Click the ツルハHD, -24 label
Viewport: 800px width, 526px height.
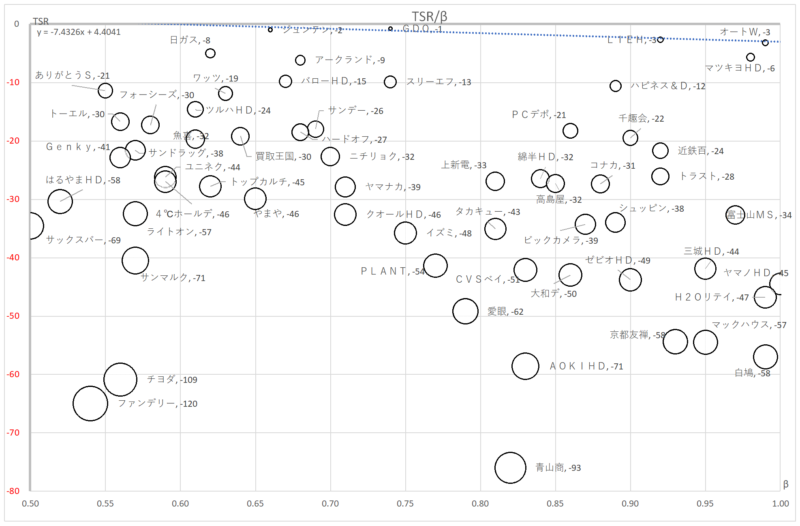point(238,111)
